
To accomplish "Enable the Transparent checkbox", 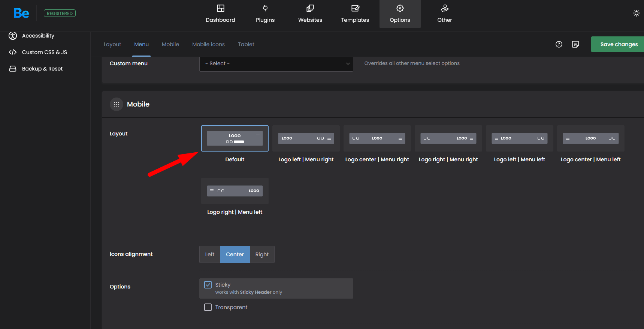I will (208, 307).
